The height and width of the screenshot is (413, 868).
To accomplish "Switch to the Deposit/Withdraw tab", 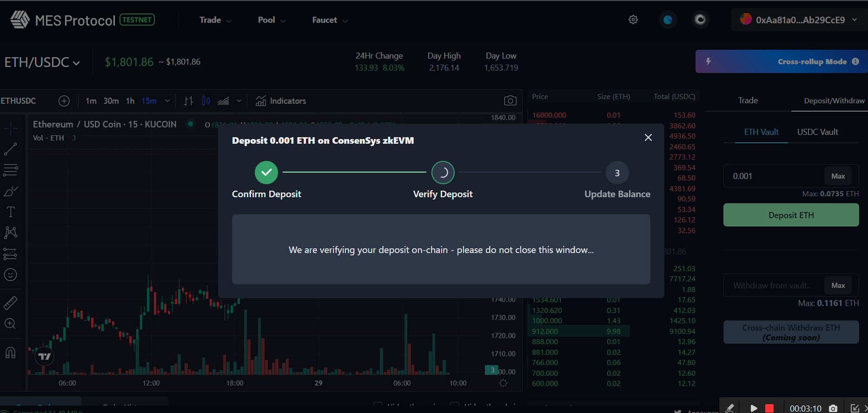I will [834, 101].
